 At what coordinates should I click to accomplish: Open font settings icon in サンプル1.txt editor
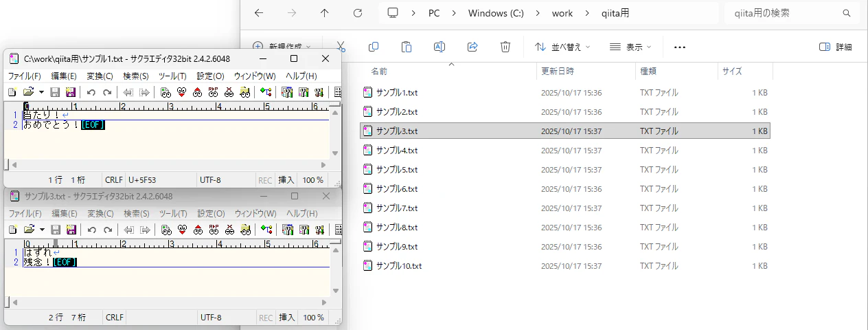[x=319, y=92]
